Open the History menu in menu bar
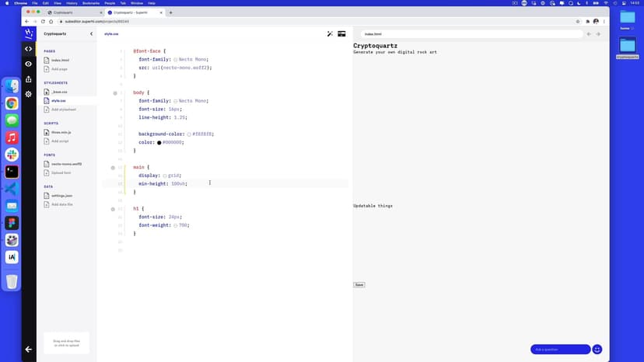Screen dimensions: 644x362 [x=72, y=3]
